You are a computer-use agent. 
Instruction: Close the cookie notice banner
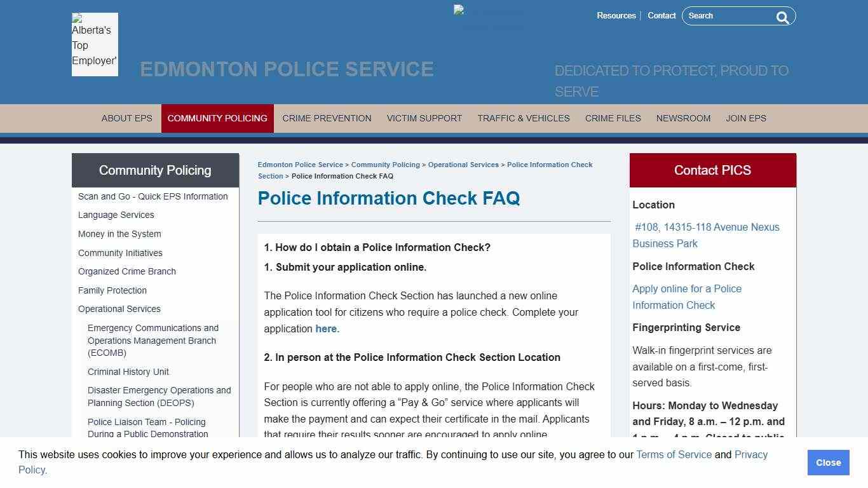(828, 463)
